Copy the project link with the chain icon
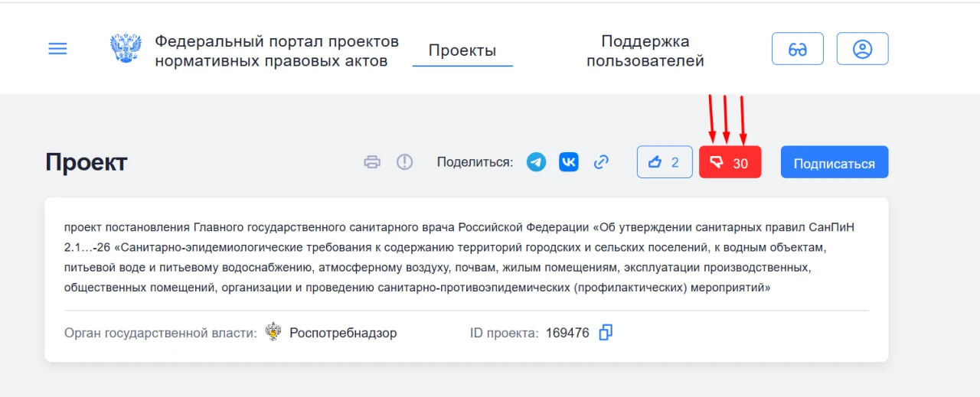Viewport: 980px width, 397px height. [x=602, y=162]
